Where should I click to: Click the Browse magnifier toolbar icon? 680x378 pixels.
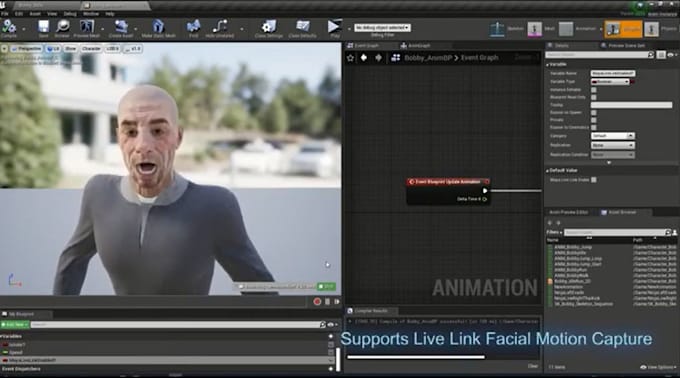[x=63, y=27]
